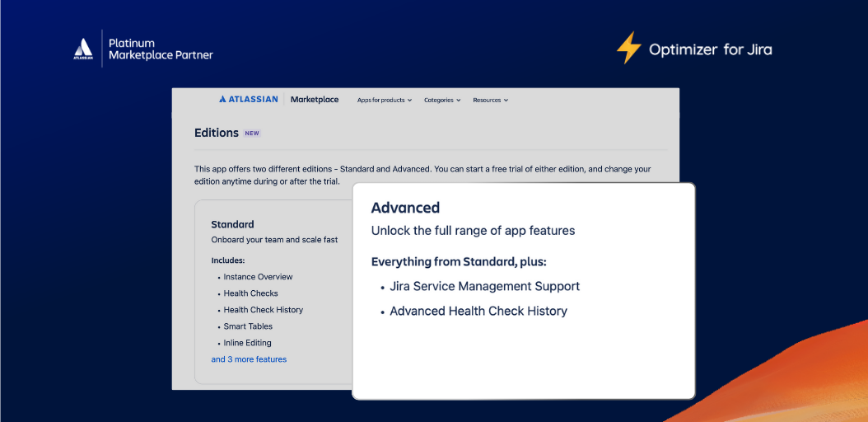Screen dimensions: 868x422
Task: Click the Smart Tables list item
Action: [x=248, y=326]
